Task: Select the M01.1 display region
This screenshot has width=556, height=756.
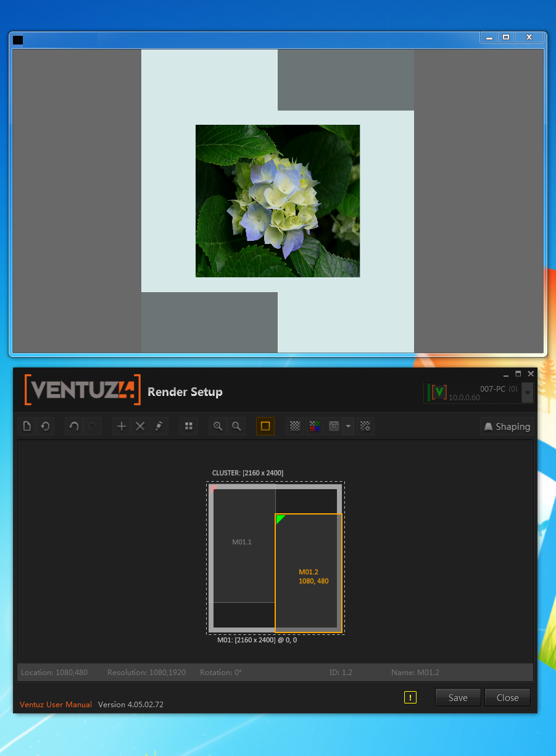Action: point(242,542)
